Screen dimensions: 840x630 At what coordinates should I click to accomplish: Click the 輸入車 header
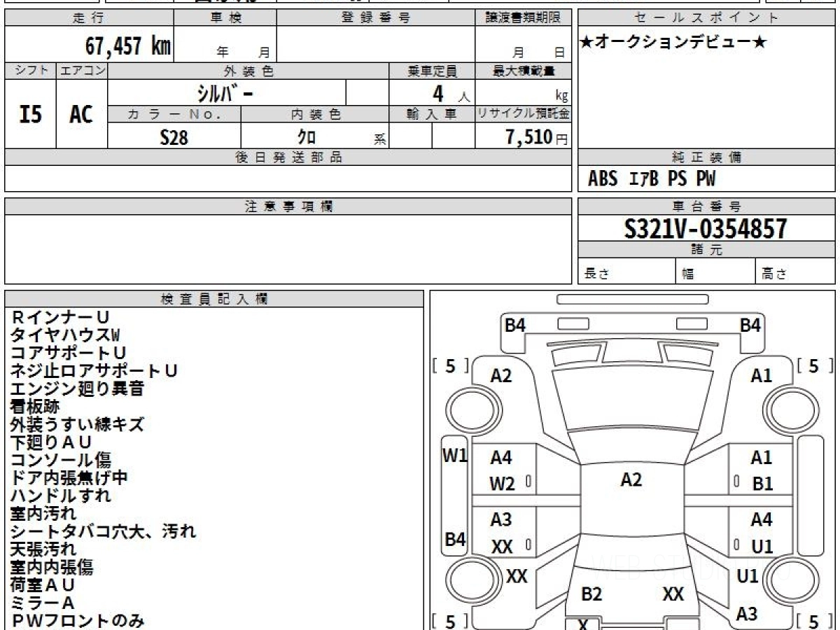pyautogui.click(x=432, y=114)
